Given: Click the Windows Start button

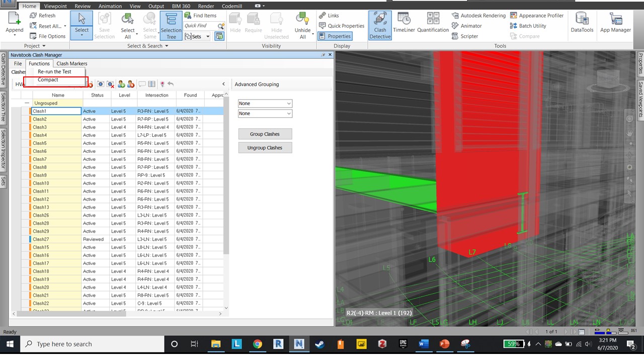Looking at the screenshot, I should tap(10, 344).
